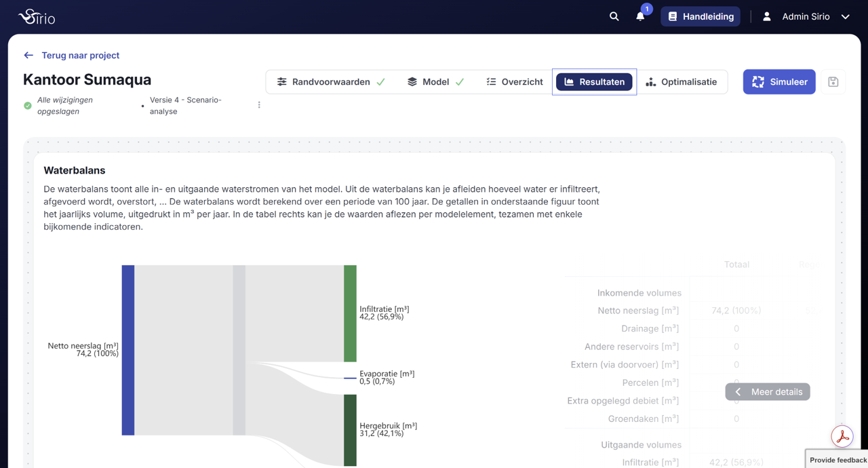Viewport: 868px width, 468px height.
Task: Click the save floppy disk icon
Action: (x=833, y=82)
